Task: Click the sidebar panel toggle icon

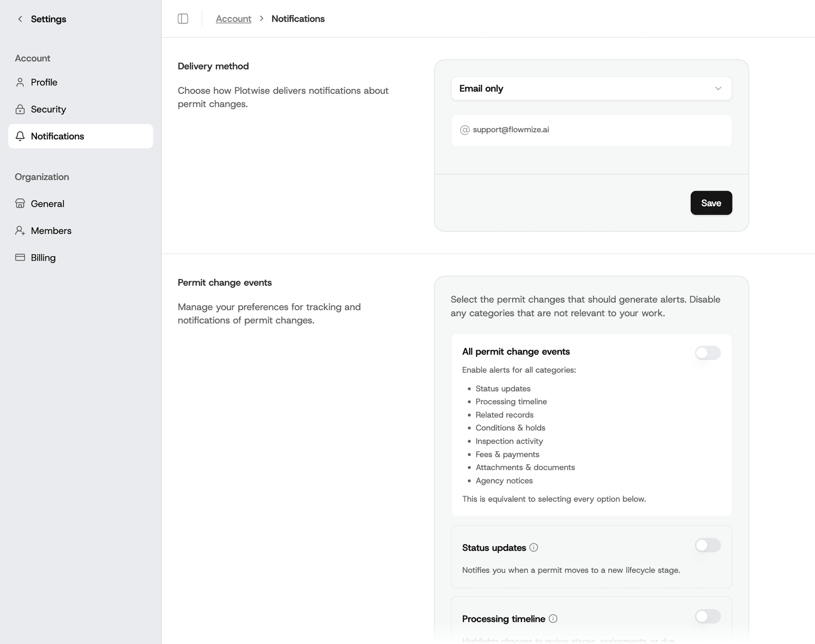Action: pyautogui.click(x=183, y=19)
